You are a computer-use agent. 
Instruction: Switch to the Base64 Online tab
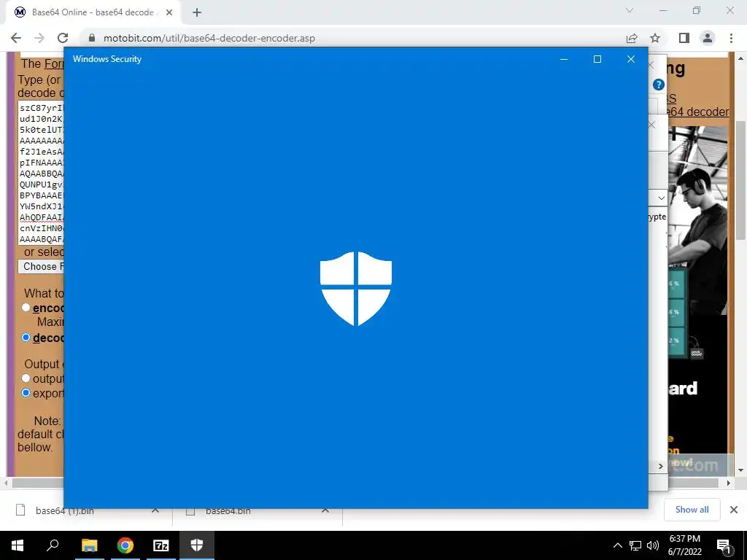pos(93,12)
